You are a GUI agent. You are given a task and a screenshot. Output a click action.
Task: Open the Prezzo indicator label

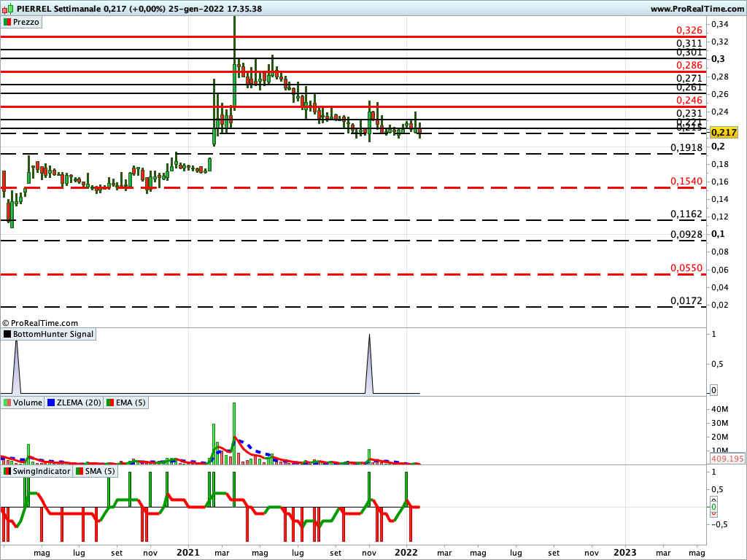pos(26,23)
